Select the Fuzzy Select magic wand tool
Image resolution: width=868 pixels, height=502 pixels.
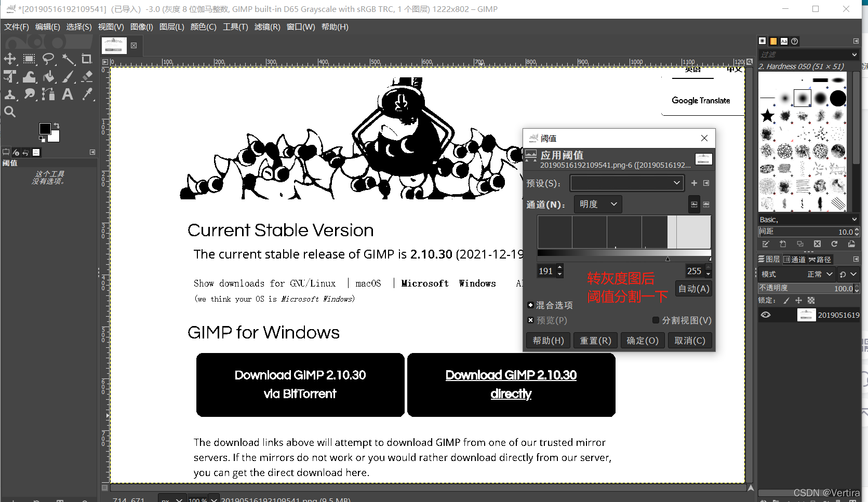coord(68,59)
